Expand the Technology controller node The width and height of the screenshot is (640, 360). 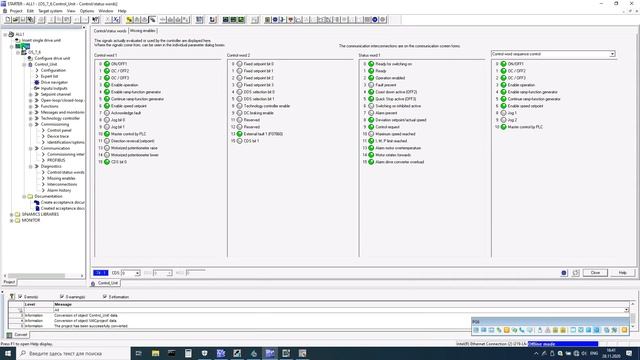click(x=31, y=118)
